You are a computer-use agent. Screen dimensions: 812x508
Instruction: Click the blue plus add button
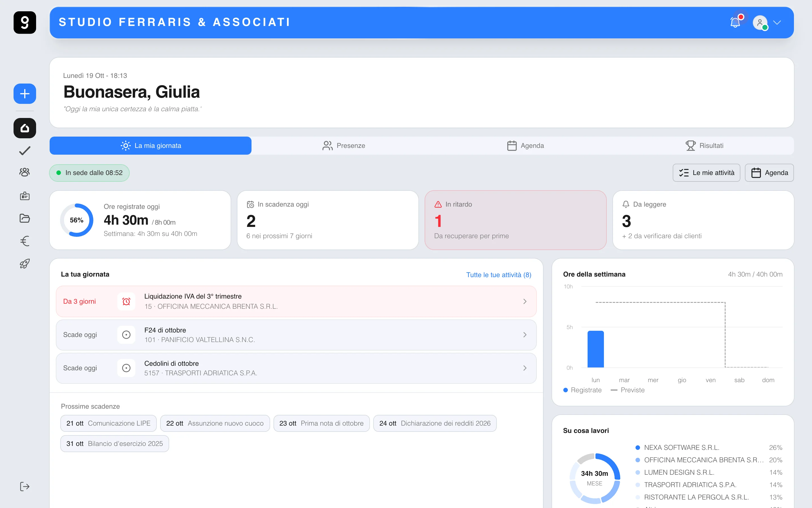(25, 94)
